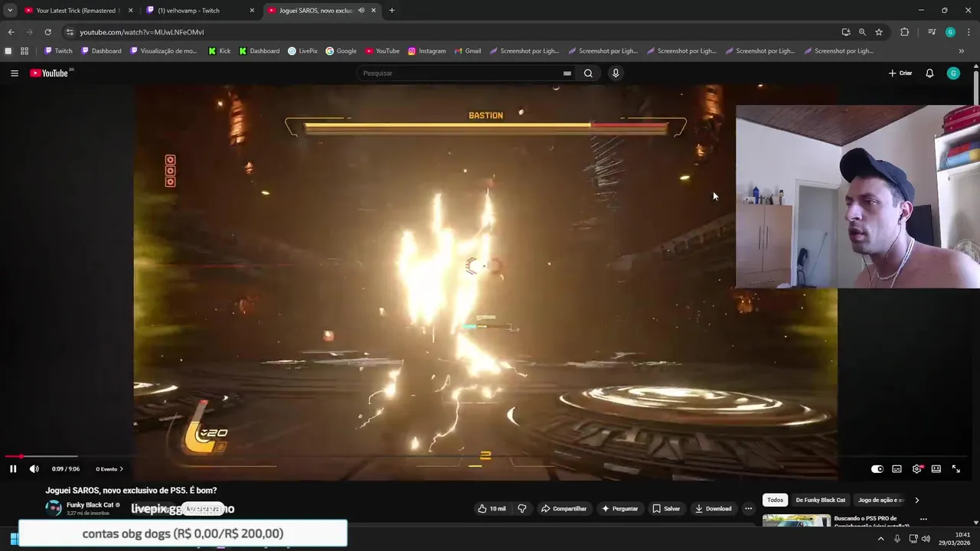
Task: Open the Criar create menu
Action: coord(900,73)
